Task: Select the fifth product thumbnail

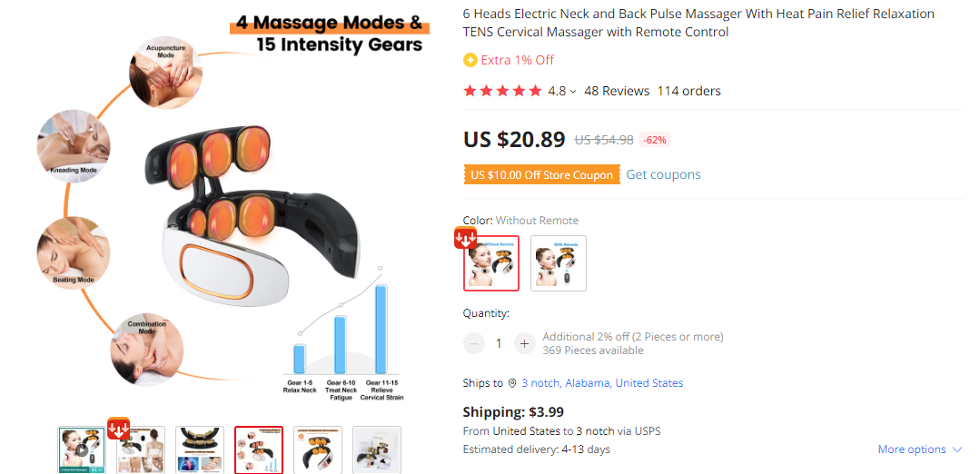Action: click(x=318, y=449)
